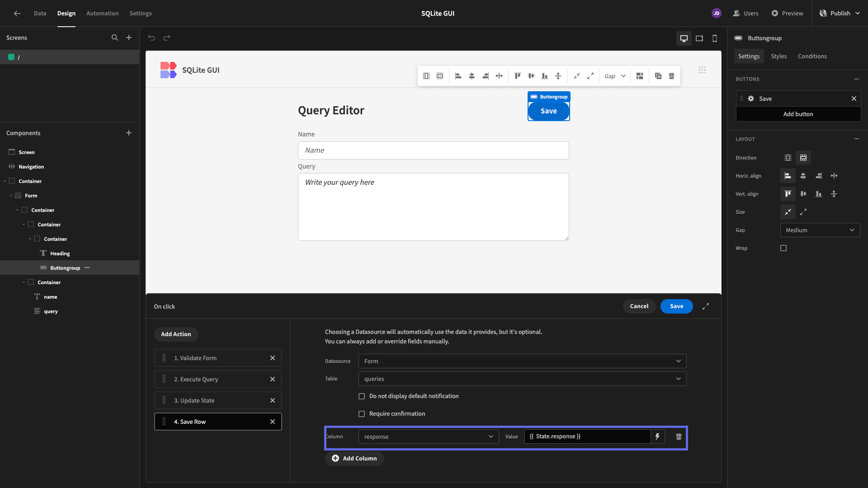This screenshot has height=488, width=868.
Task: Switch to desktop preview icon
Action: 684,38
